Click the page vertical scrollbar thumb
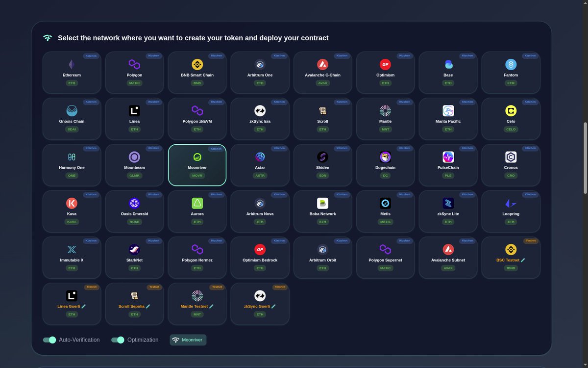The width and height of the screenshot is (588, 368). [584, 158]
